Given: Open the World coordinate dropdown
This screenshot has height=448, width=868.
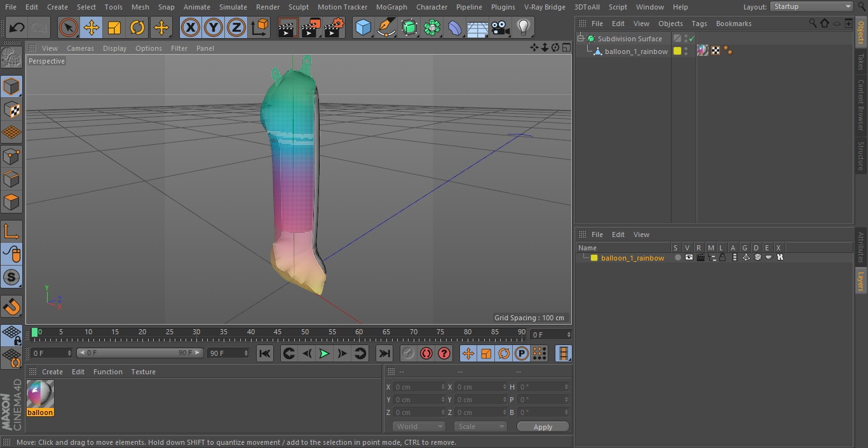Looking at the screenshot, I should tap(419, 426).
